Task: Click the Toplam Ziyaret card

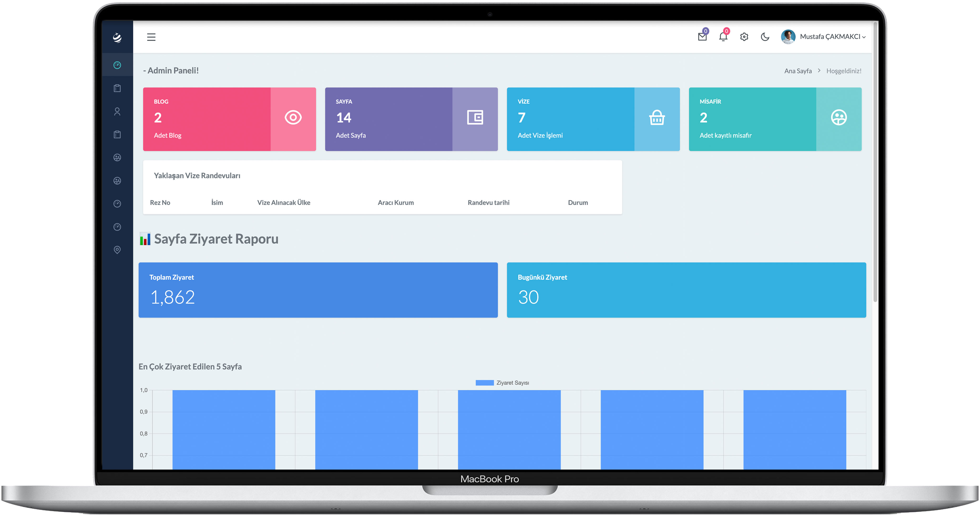Action: (x=318, y=290)
